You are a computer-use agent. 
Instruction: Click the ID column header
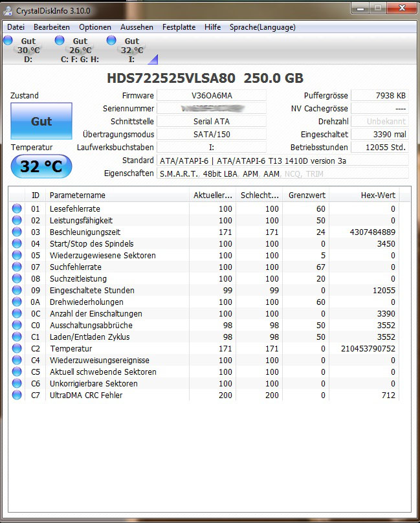pos(36,195)
